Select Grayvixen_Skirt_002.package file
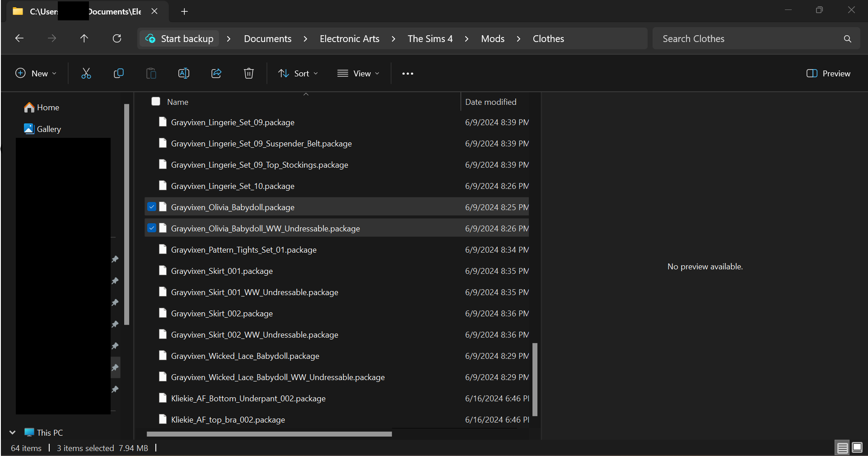This screenshot has height=456, width=868. click(336, 313)
